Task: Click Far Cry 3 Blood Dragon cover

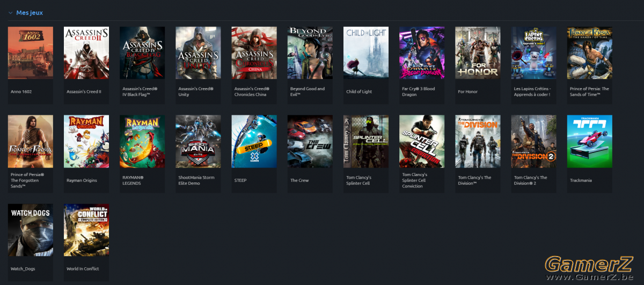Action: [422, 53]
